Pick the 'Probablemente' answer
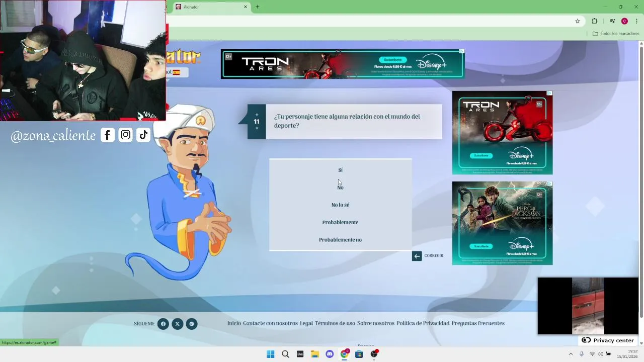 tap(340, 222)
